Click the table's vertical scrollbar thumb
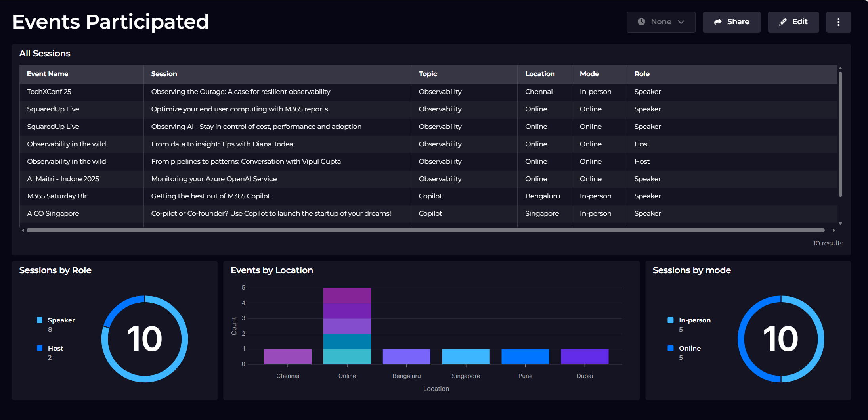 [x=840, y=134]
